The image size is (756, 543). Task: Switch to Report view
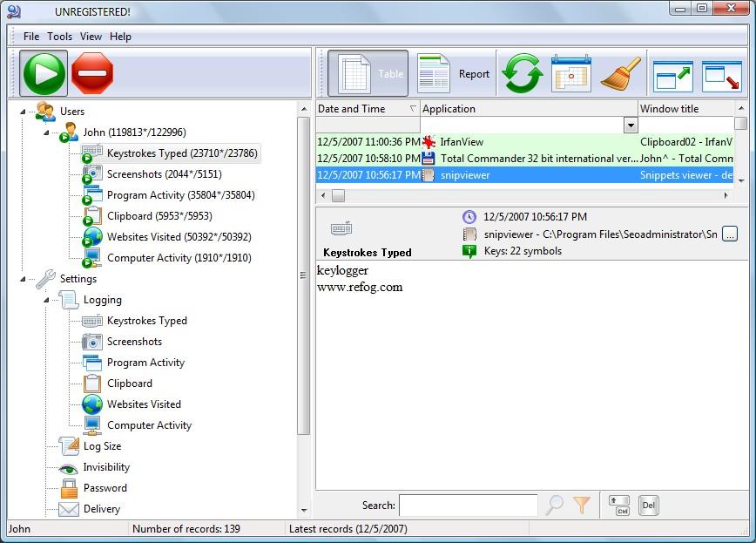pyautogui.click(x=454, y=73)
